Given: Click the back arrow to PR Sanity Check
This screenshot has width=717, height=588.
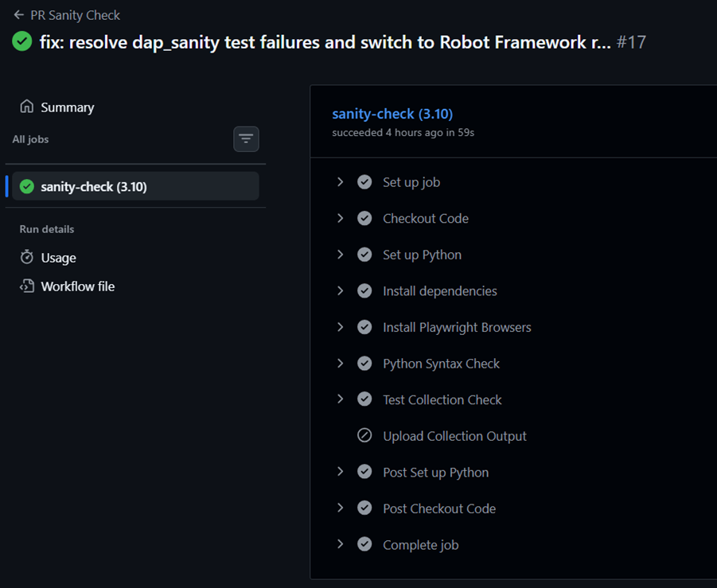Looking at the screenshot, I should [19, 15].
